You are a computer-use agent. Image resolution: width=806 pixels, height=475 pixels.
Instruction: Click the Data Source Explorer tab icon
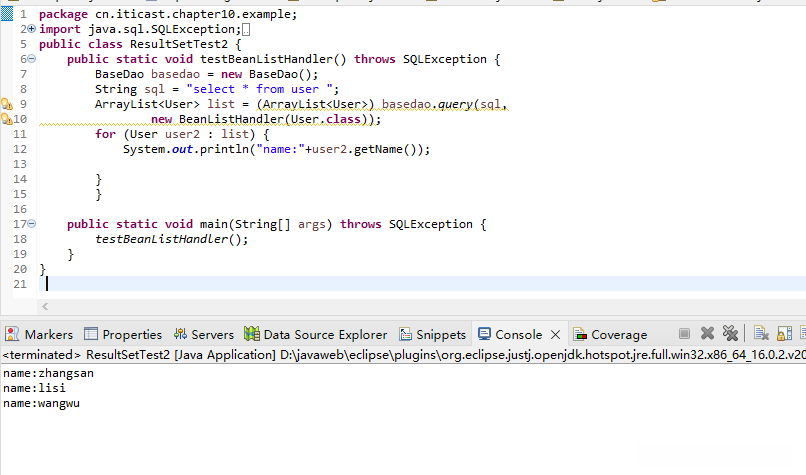[x=251, y=334]
